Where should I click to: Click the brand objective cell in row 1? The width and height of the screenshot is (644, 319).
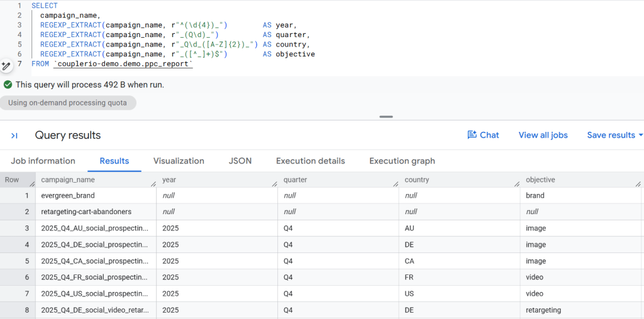580,195
